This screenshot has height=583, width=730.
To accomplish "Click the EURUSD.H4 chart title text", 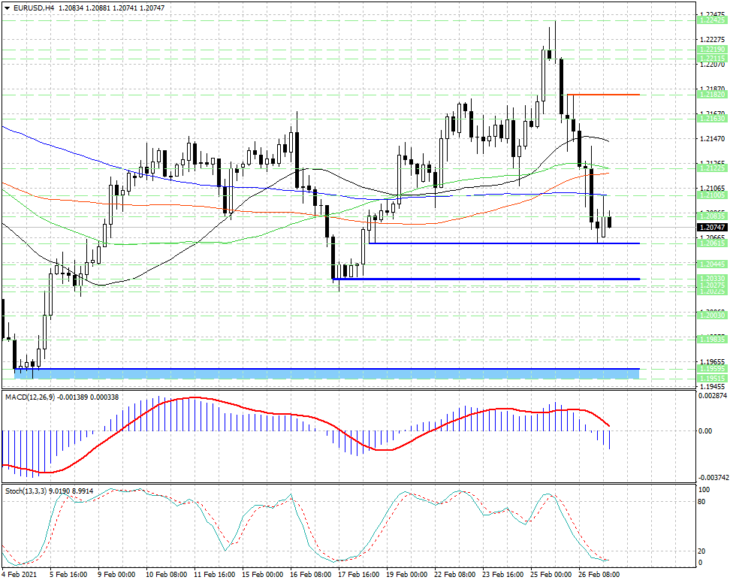I will (33, 8).
